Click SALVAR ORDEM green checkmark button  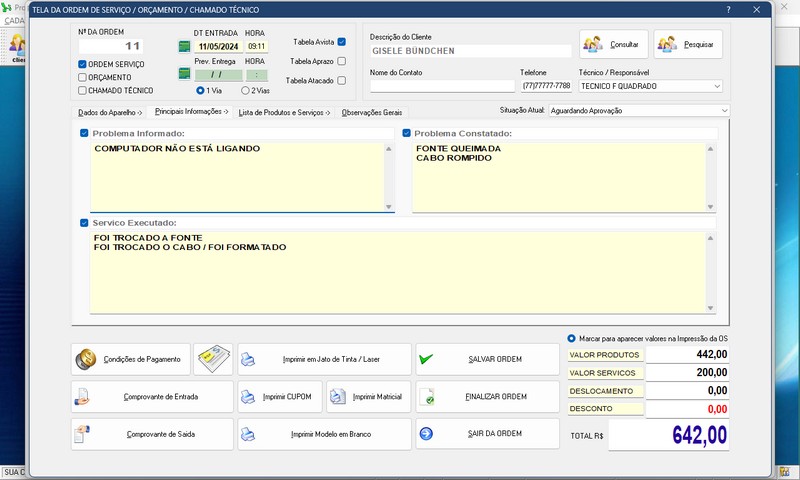coord(486,359)
